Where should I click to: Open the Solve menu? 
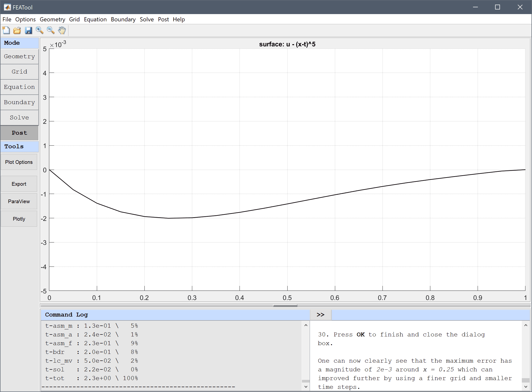(x=147, y=19)
